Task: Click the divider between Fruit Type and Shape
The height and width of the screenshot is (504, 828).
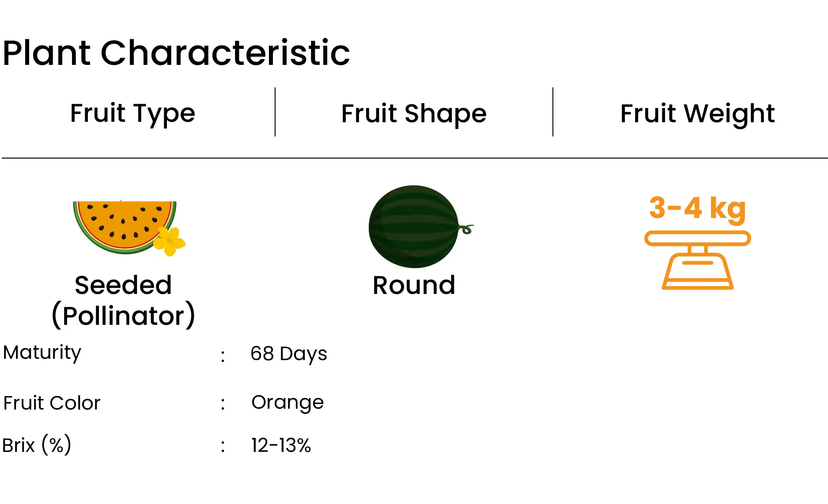Action: click(275, 112)
